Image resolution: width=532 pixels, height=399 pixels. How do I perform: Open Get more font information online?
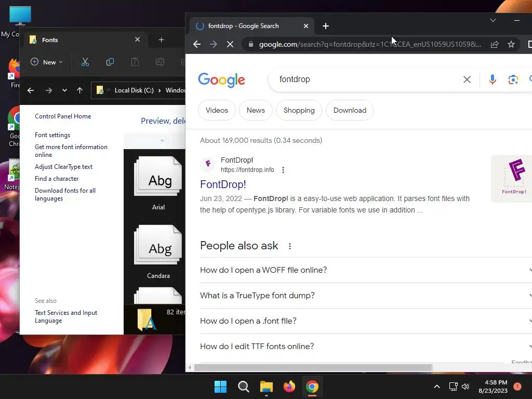71,151
